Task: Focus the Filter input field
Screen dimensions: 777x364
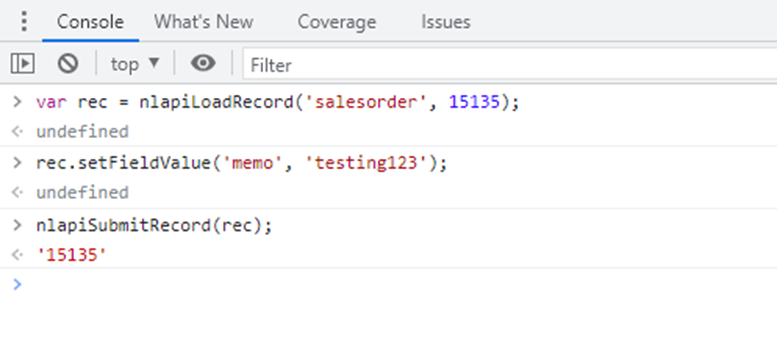Action: [x=509, y=64]
